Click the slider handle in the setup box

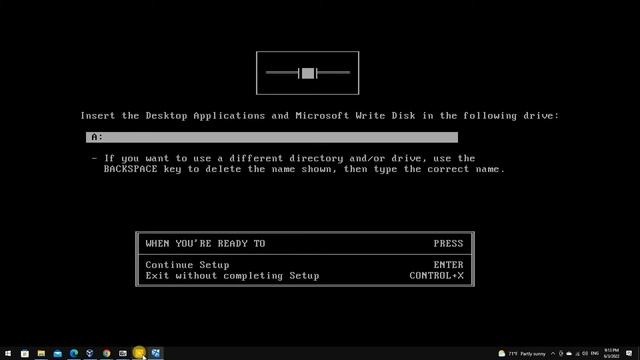coord(308,73)
